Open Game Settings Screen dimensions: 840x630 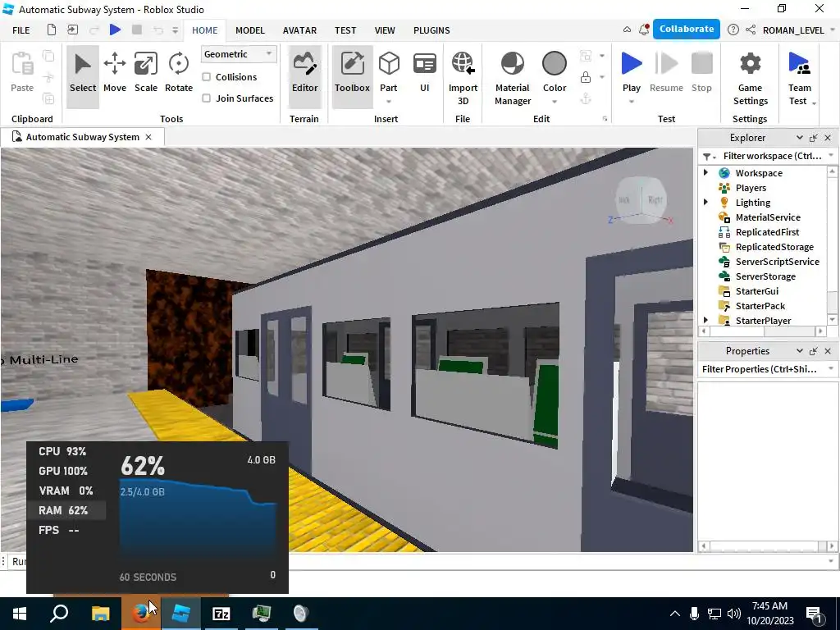tap(750, 78)
